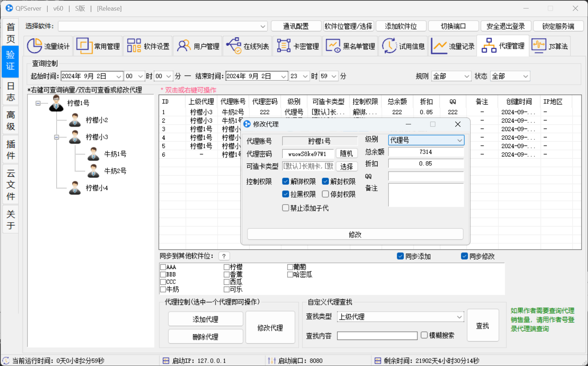The height and width of the screenshot is (366, 588).
Task: Open the 级别 dropdown in dialog
Action: 426,140
